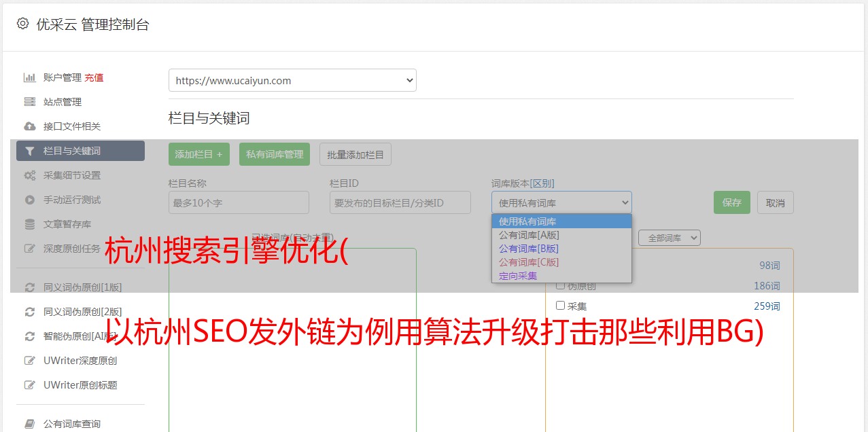Choose 公有词库[B版] option
868x432 pixels.
coord(561,249)
